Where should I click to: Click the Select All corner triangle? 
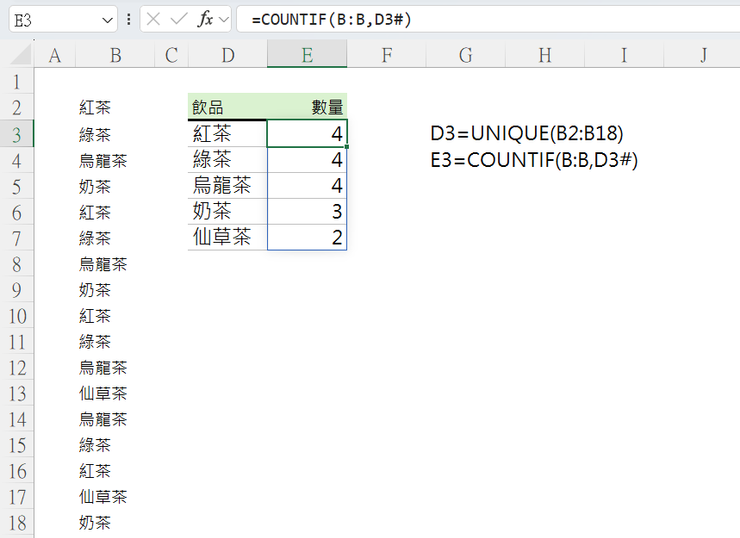pos(21,55)
